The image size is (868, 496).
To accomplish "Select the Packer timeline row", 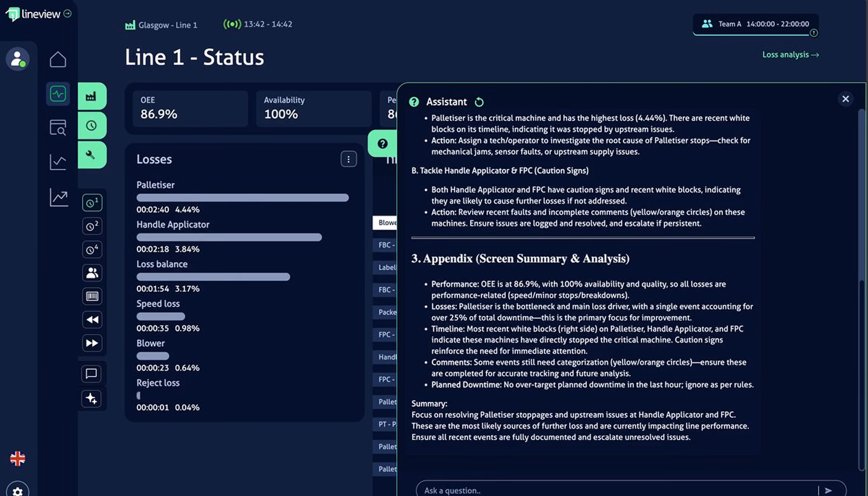I will (385, 312).
